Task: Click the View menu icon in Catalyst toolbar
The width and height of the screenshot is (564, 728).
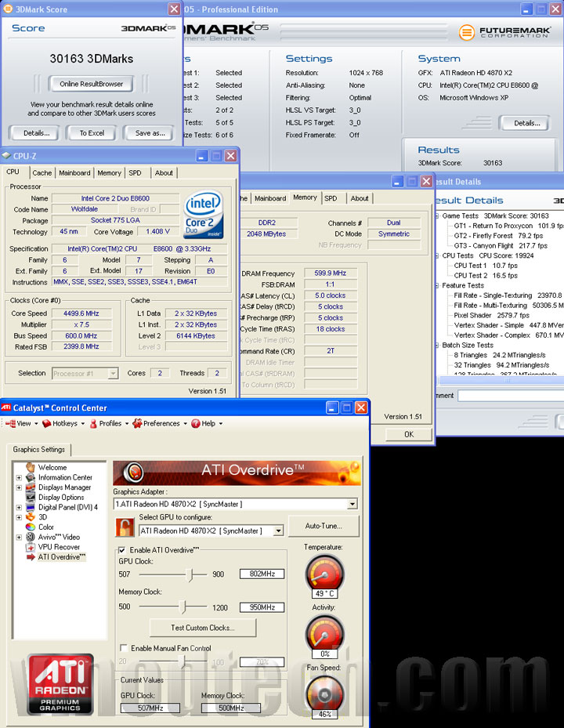Action: click(10, 423)
